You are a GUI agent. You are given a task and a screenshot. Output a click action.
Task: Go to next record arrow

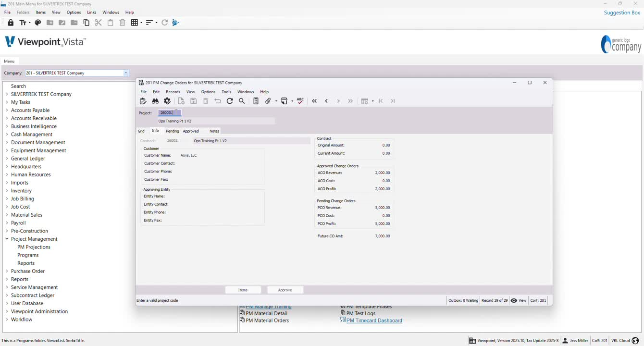coord(338,101)
